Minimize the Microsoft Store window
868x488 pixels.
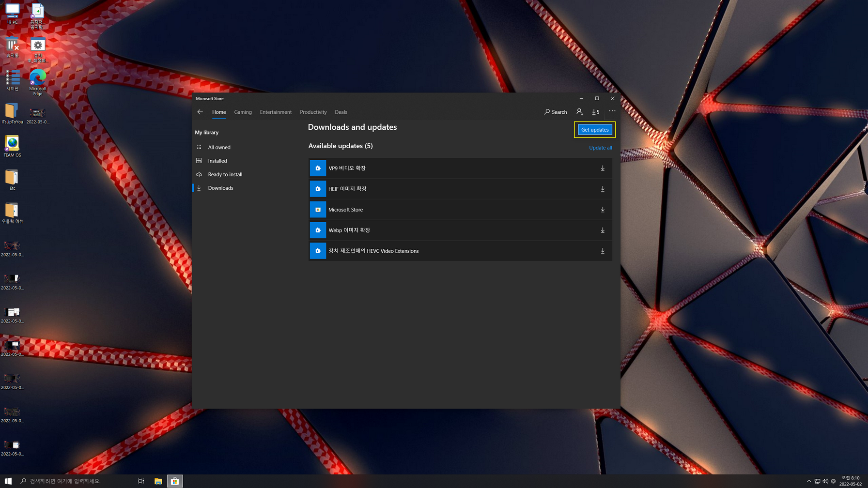(581, 98)
